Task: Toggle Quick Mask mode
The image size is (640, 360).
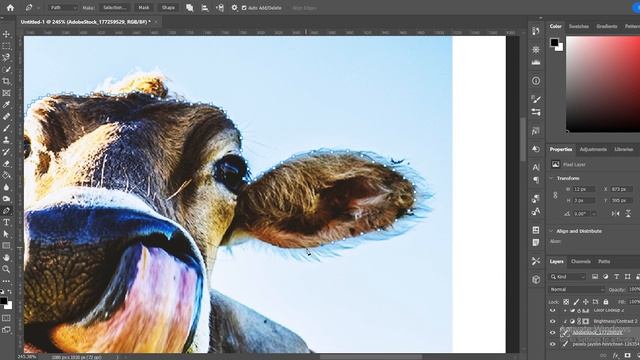Action: point(6,318)
